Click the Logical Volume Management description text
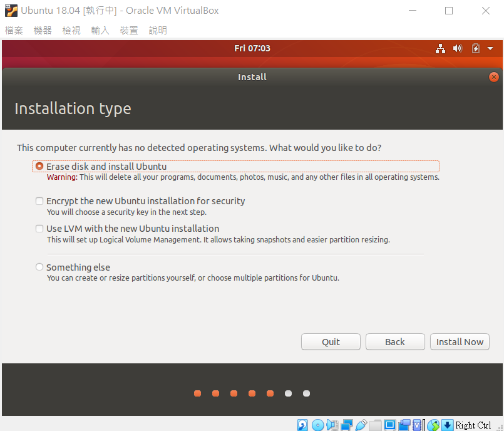 [219, 240]
